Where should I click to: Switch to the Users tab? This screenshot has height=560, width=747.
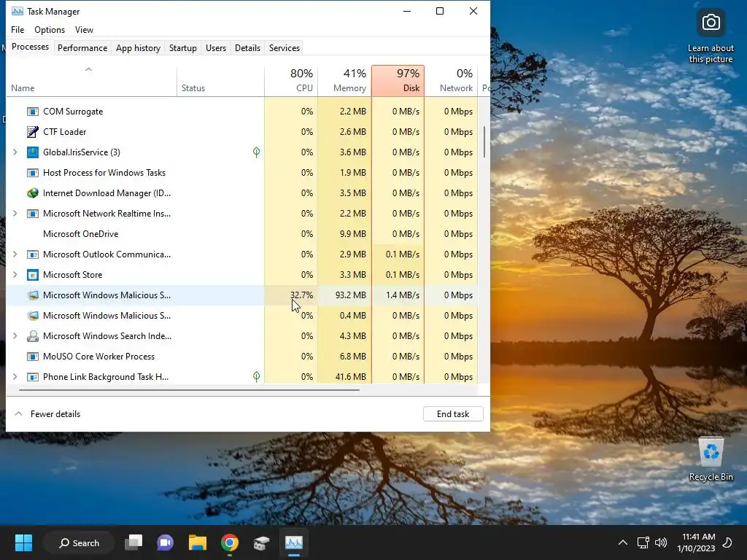pos(216,47)
